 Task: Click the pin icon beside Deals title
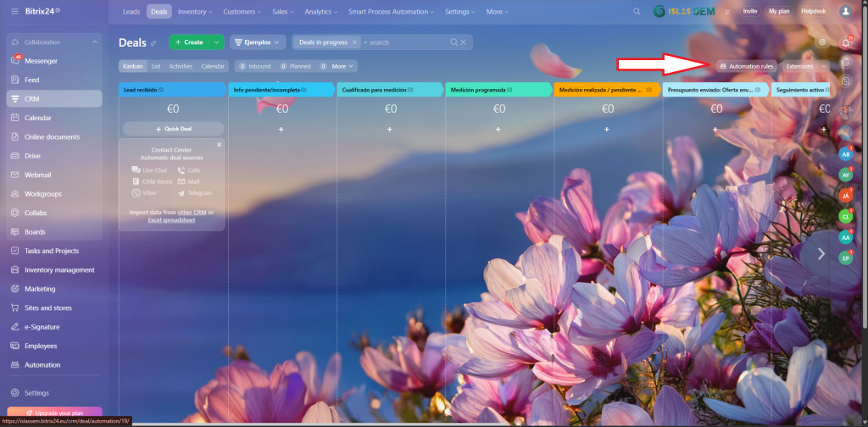pyautogui.click(x=153, y=43)
